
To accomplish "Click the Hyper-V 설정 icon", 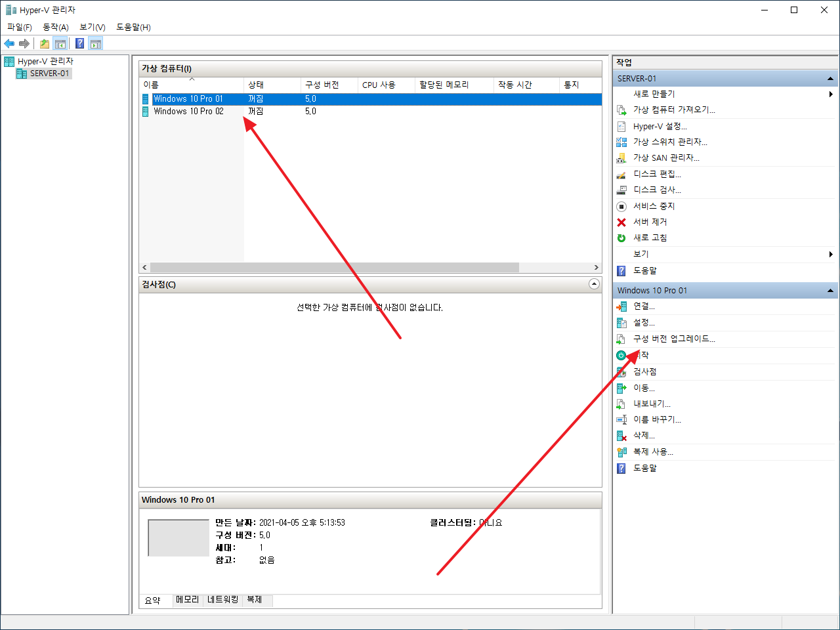I will (621, 126).
